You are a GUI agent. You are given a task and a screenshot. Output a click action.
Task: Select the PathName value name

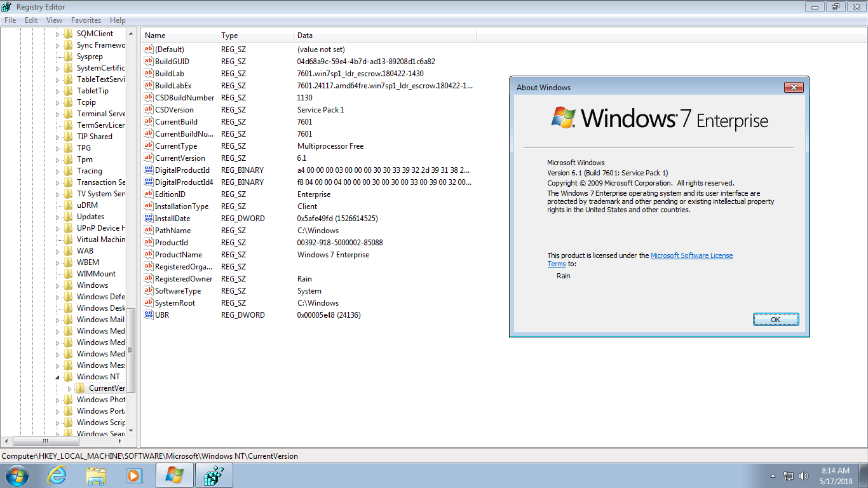(x=173, y=231)
